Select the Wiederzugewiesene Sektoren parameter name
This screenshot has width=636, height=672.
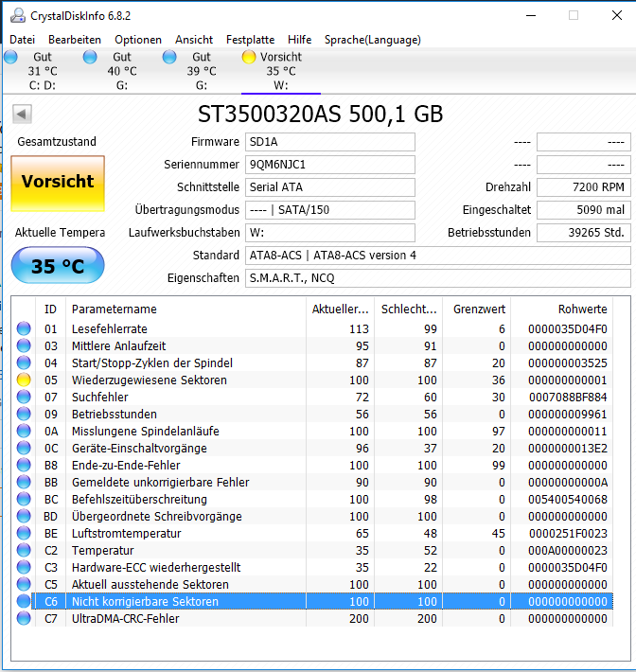coord(150,380)
